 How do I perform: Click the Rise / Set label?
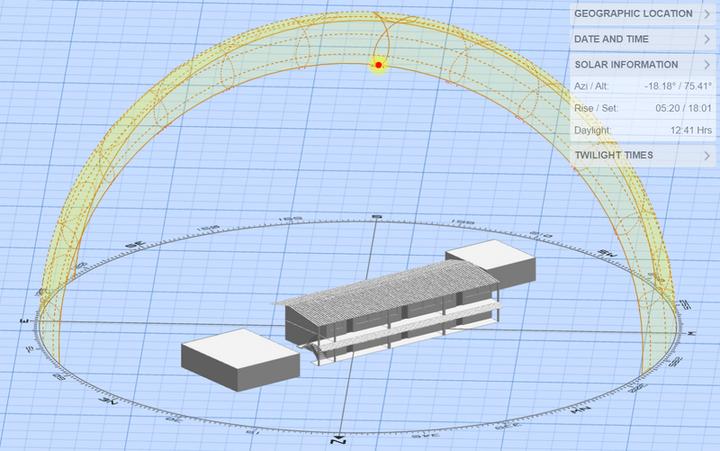[x=596, y=108]
